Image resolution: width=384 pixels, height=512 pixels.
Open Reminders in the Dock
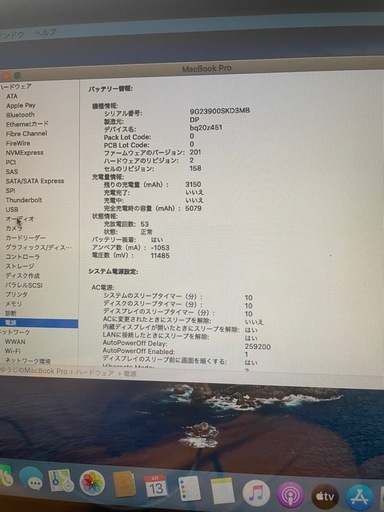tap(189, 489)
